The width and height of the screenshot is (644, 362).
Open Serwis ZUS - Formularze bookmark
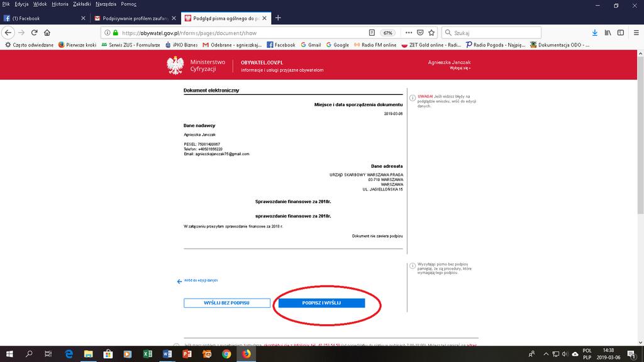coord(131,45)
